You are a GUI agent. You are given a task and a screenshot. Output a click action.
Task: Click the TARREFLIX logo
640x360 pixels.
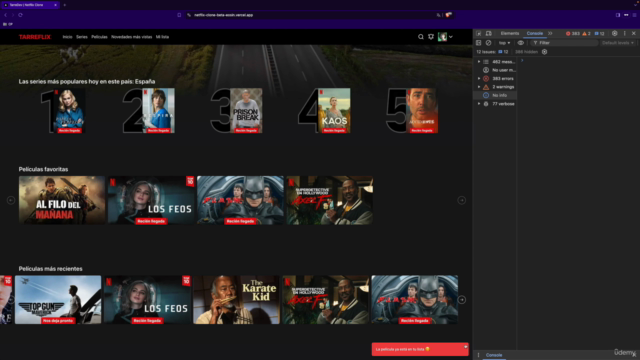pos(35,37)
